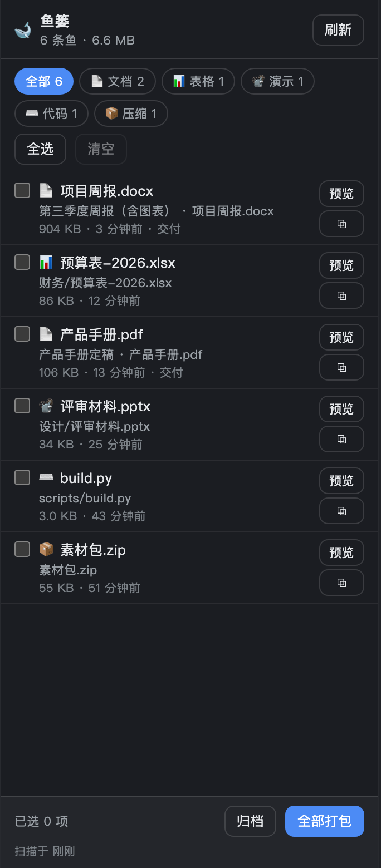Click the copy icon for 预算表-2026.xlsx
Image resolution: width=381 pixels, height=868 pixels.
pos(341,295)
